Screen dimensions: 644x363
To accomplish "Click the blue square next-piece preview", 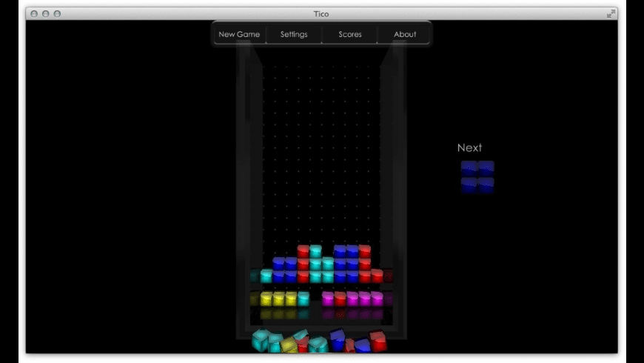I will (x=477, y=177).
